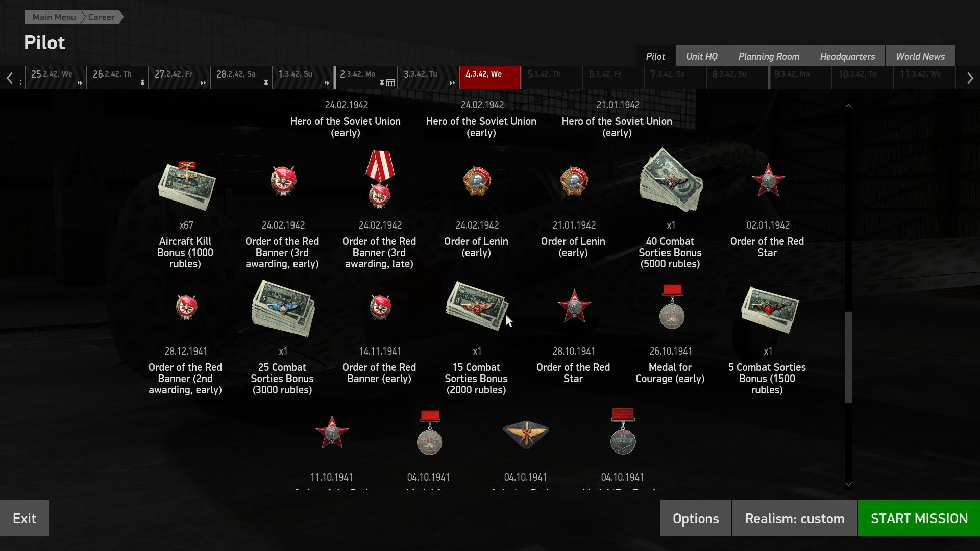Open the Planning Room tab
This screenshot has height=551, width=980.
point(769,56)
